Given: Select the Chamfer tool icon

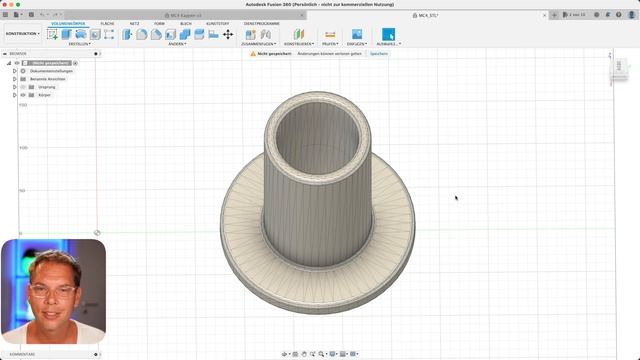Looking at the screenshot, I should click(156, 34).
